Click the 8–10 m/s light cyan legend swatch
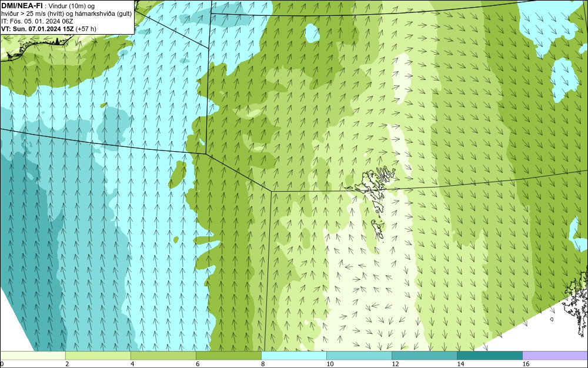Image resolution: width=588 pixels, height=368 pixels. point(293,355)
